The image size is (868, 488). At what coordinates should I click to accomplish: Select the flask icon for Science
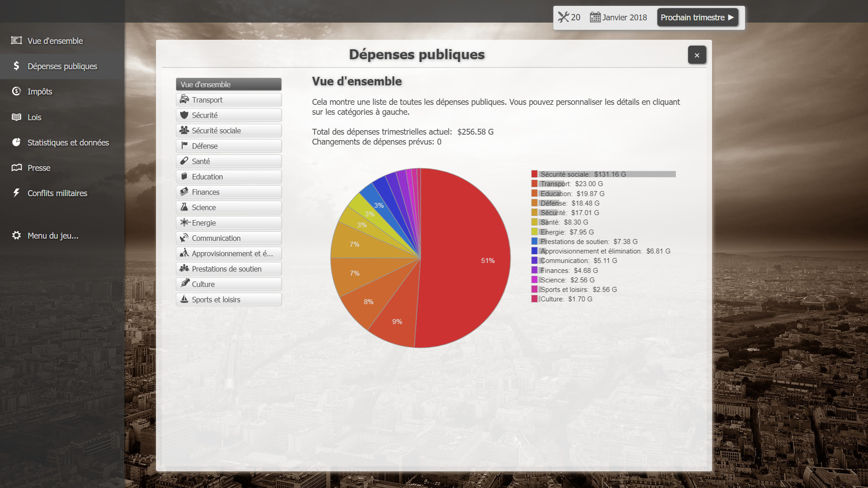point(184,207)
